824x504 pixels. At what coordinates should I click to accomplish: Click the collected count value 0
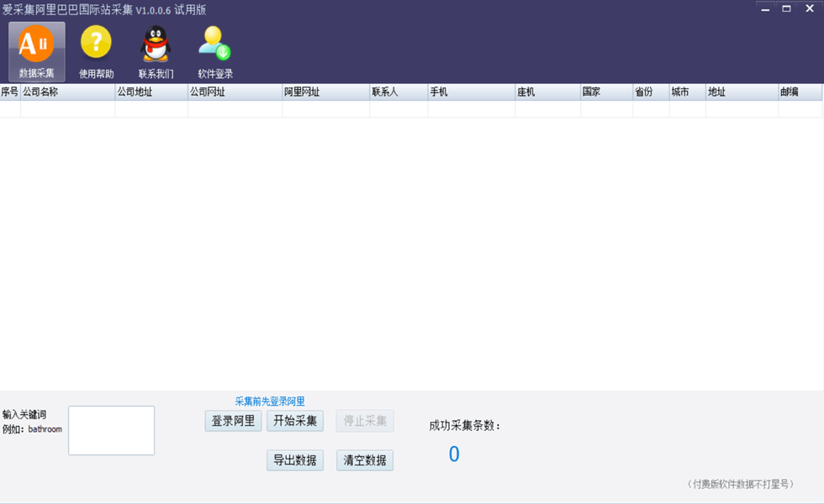click(x=454, y=454)
